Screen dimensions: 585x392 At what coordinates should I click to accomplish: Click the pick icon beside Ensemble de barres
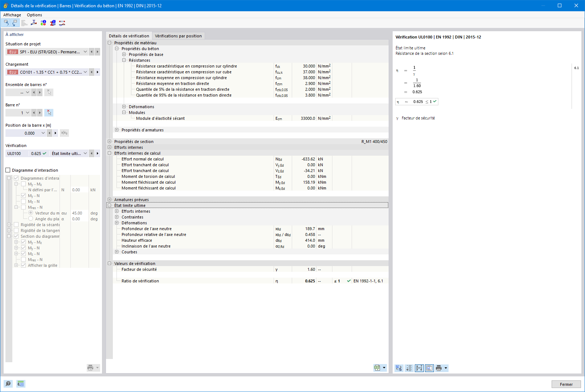coord(49,93)
